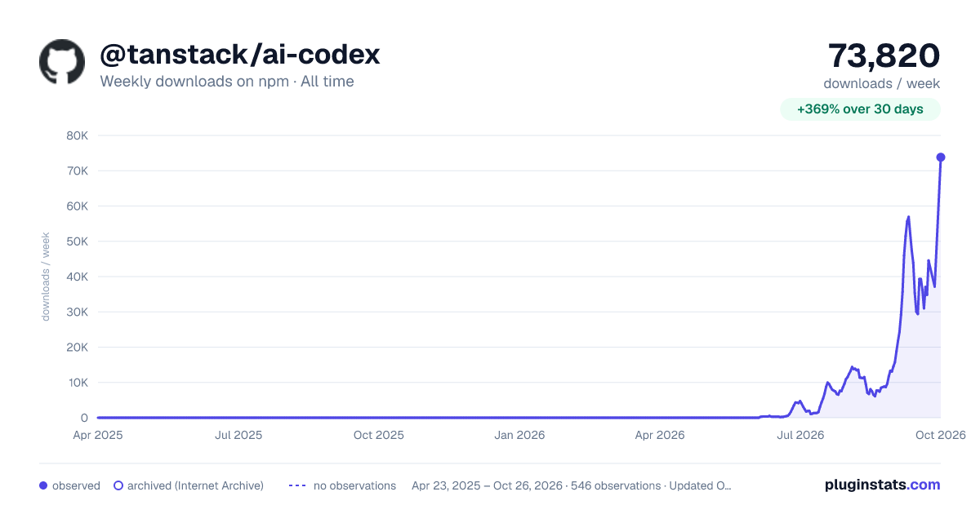Click the GitHub avatar logo
Screen dimensions: 980x514
(62, 61)
